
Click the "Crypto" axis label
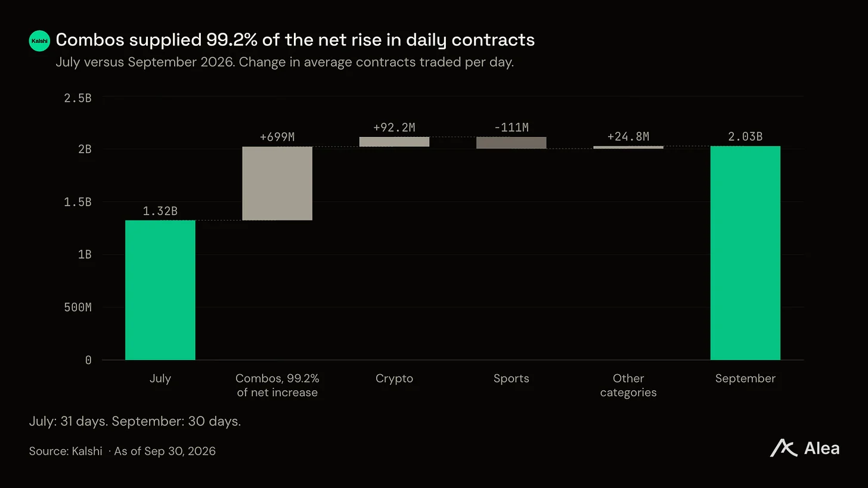[394, 378]
